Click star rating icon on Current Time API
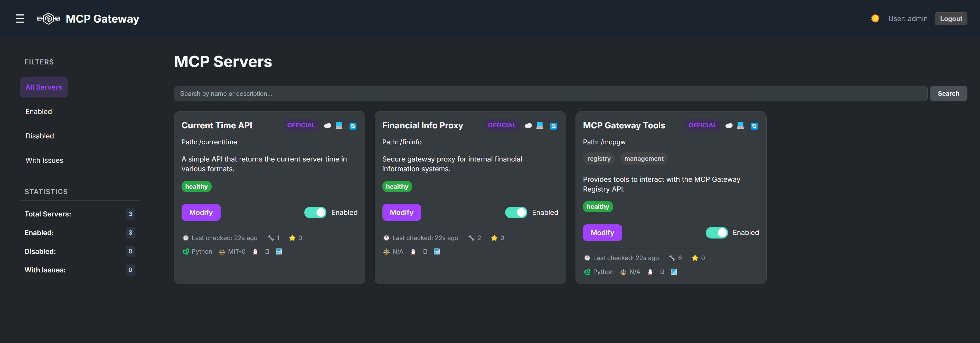Image resolution: width=980 pixels, height=343 pixels. tap(292, 238)
